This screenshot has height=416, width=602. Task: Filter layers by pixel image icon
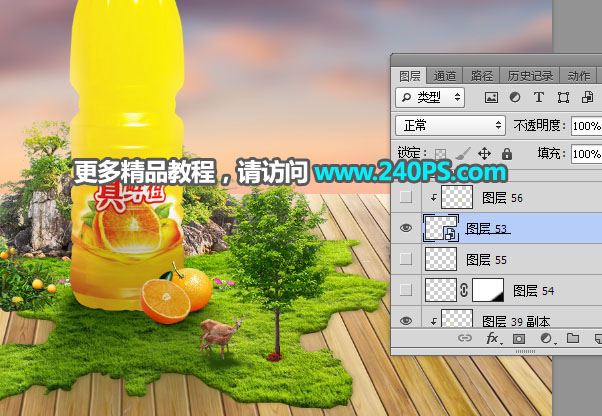tap(491, 97)
